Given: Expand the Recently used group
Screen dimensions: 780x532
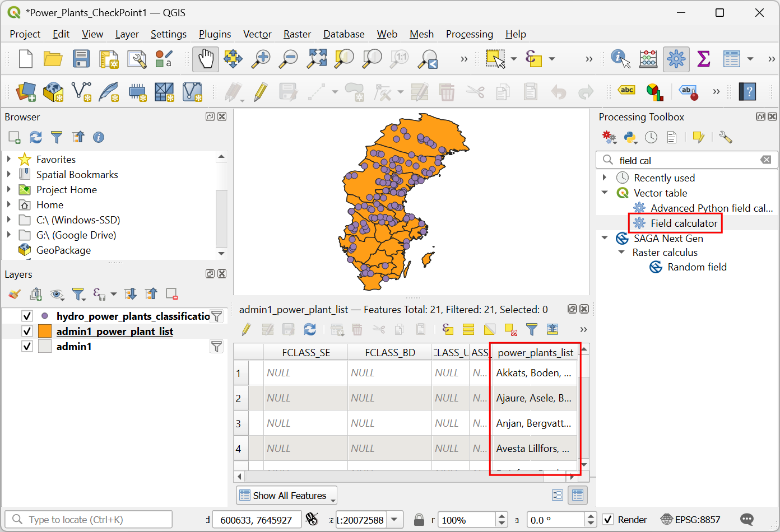Looking at the screenshot, I should tap(605, 178).
